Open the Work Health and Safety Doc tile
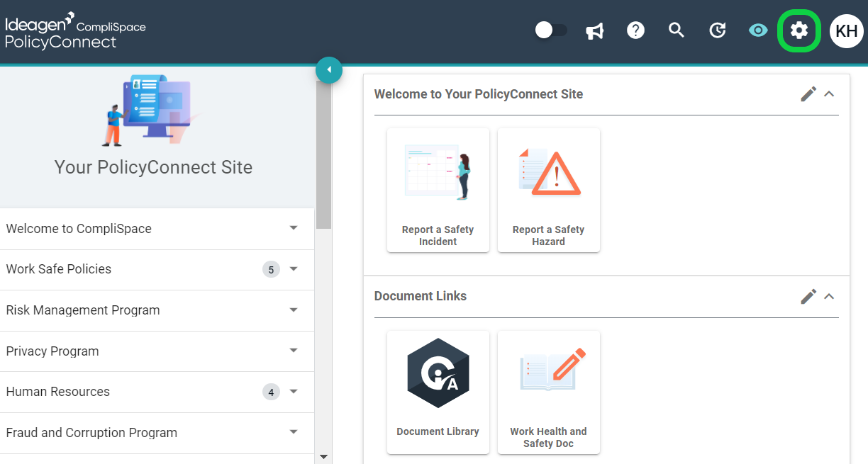Viewport: 868px width, 464px height. (549, 392)
